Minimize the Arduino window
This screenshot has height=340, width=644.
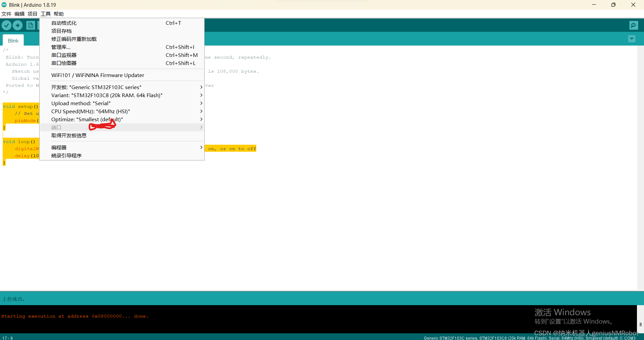pos(594,5)
